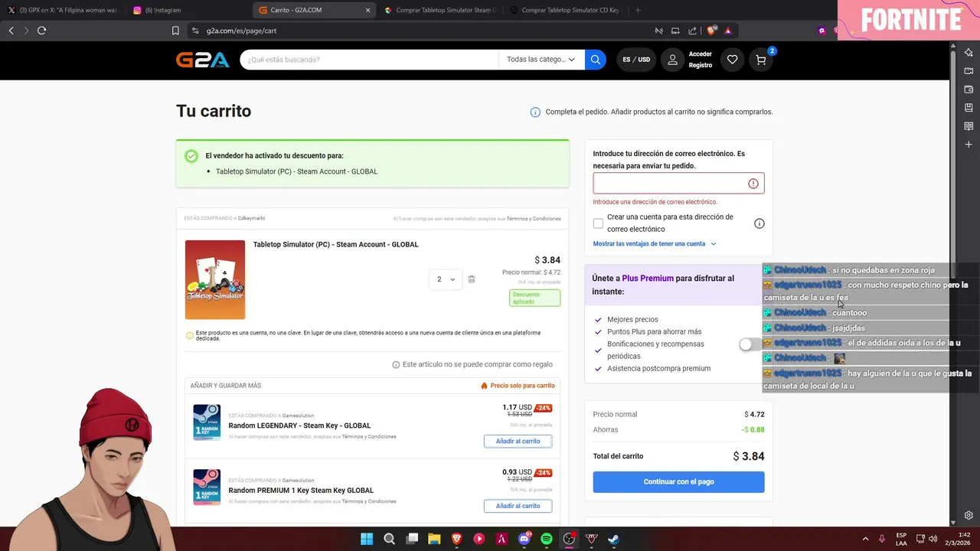Open Windows Start menu
Image resolution: width=980 pixels, height=551 pixels.
click(x=367, y=539)
